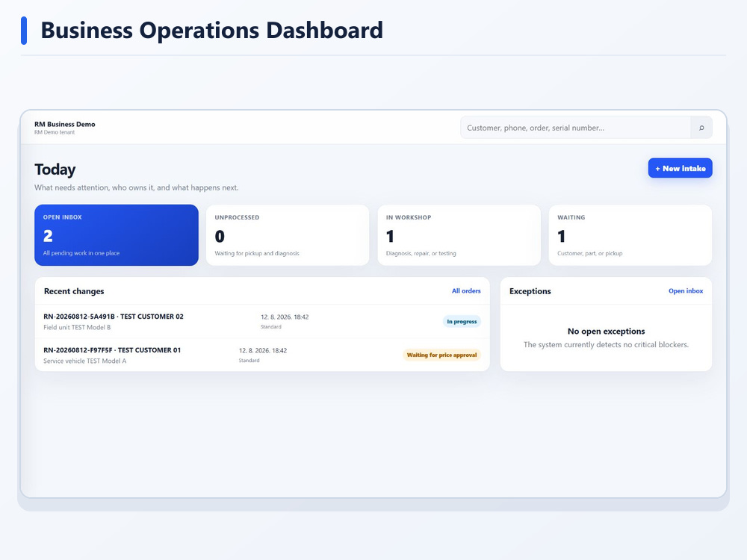Click the In progress status badge
The image size is (747, 560).
point(462,321)
